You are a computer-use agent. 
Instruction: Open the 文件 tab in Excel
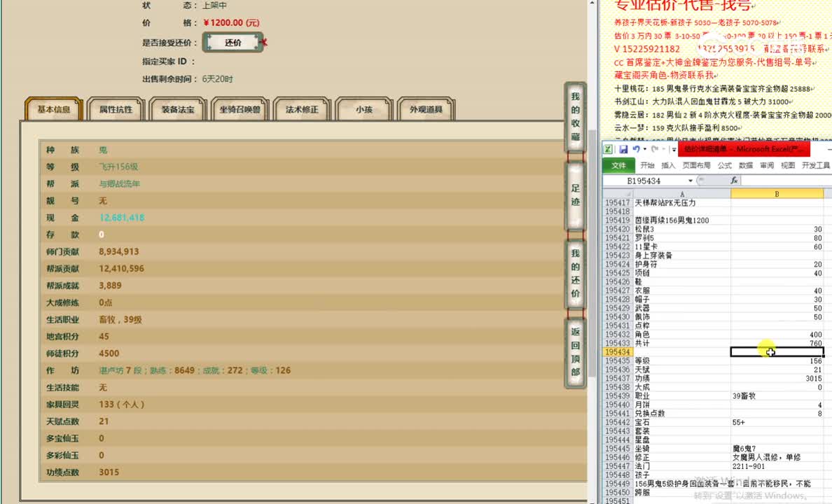click(618, 165)
